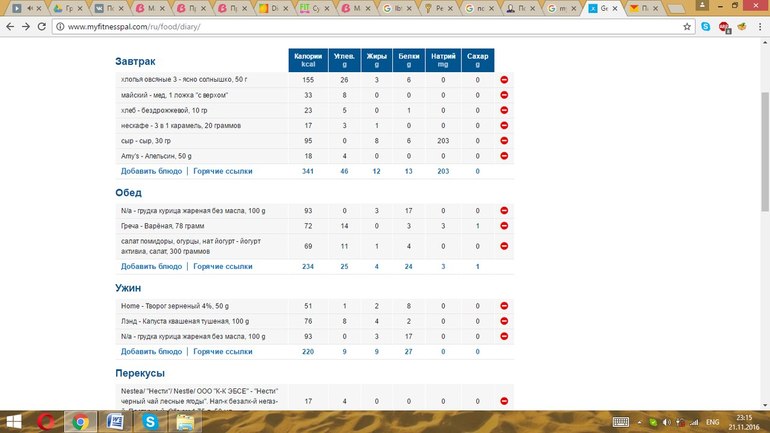
Task: Open the Skype browser extension
Action: (x=706, y=27)
